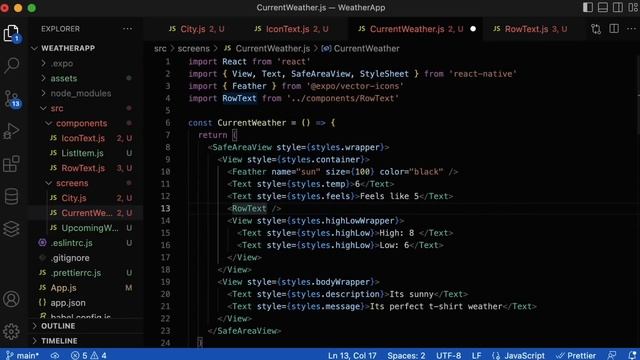Open the Accounts icon
Screen dimensions: 640x360
(x=11, y=299)
